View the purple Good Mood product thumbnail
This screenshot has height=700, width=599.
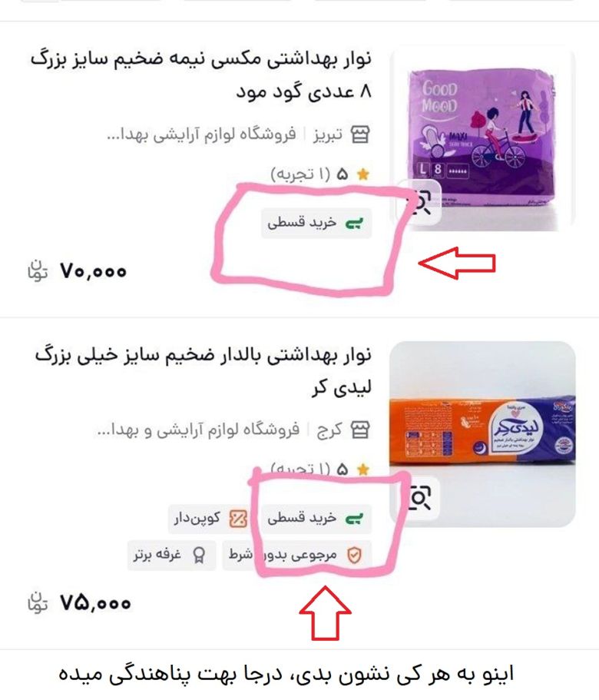tap(482, 139)
